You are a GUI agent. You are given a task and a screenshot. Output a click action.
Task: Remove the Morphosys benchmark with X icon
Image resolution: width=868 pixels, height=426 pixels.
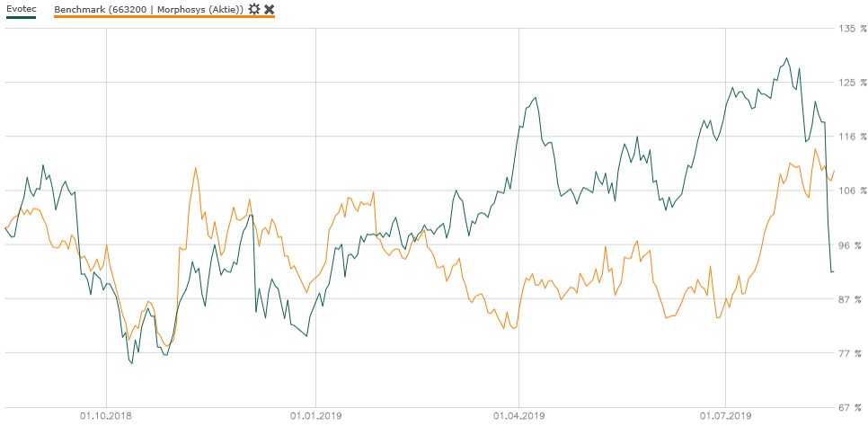click(269, 9)
